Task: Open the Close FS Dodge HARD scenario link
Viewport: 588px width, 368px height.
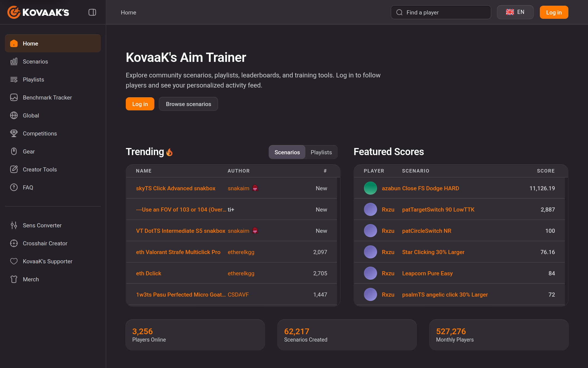Action: [431, 188]
